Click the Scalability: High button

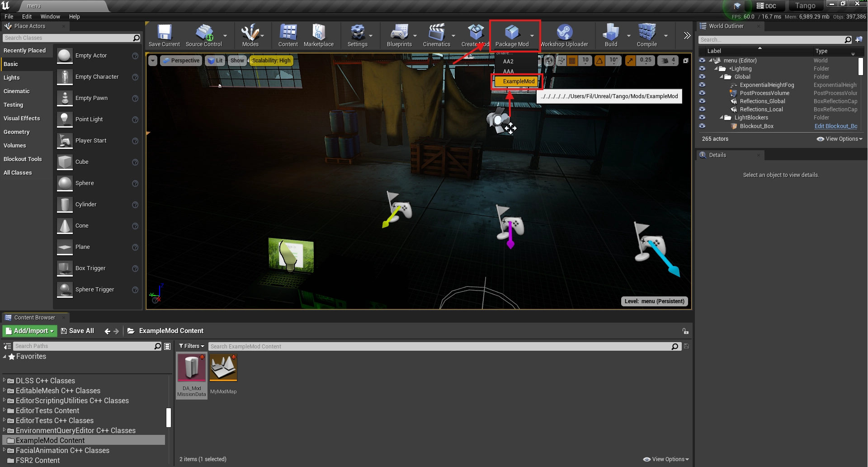coord(271,61)
